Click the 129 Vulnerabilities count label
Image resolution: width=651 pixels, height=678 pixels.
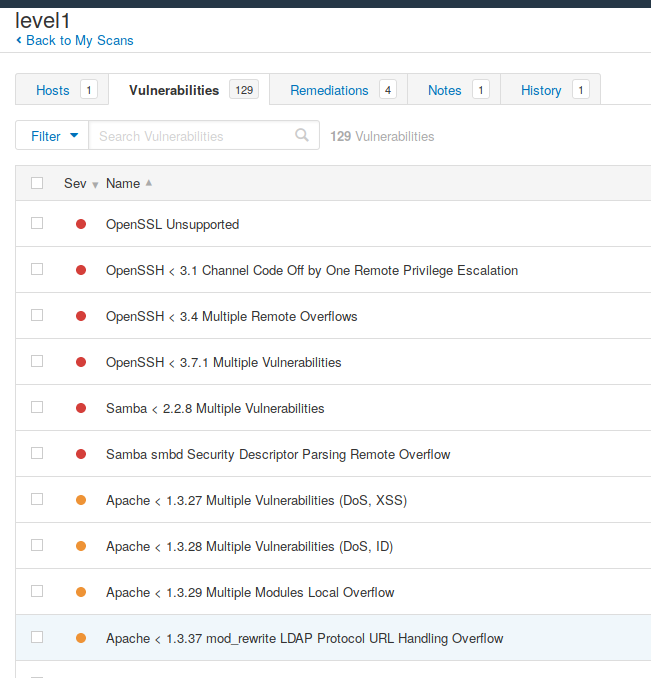click(382, 136)
